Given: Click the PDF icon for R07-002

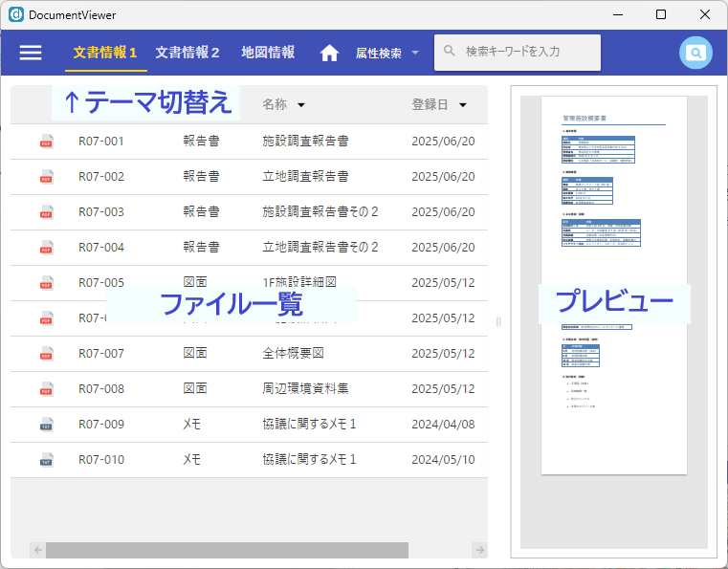Looking at the screenshot, I should pyautogui.click(x=47, y=176).
